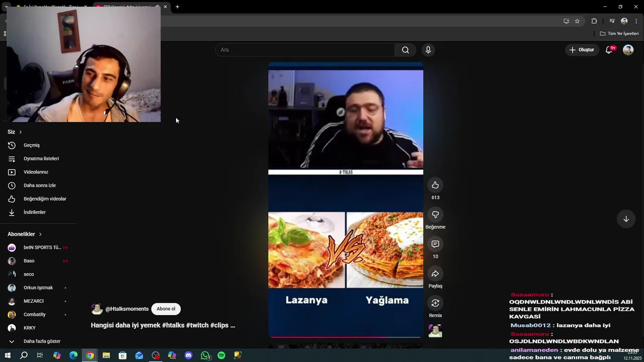The height and width of the screenshot is (362, 644).
Task: Click the Abone ol subscribe button
Action: [x=166, y=309]
